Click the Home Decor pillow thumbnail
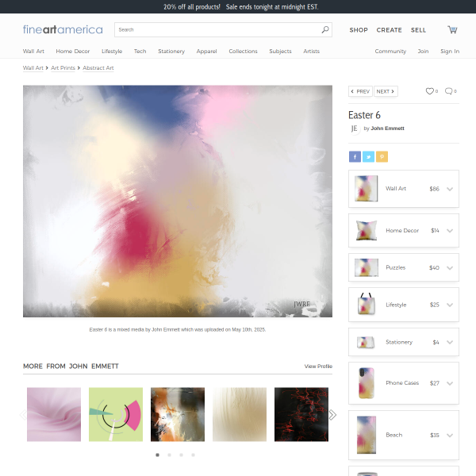The image size is (476, 476). coord(367,230)
